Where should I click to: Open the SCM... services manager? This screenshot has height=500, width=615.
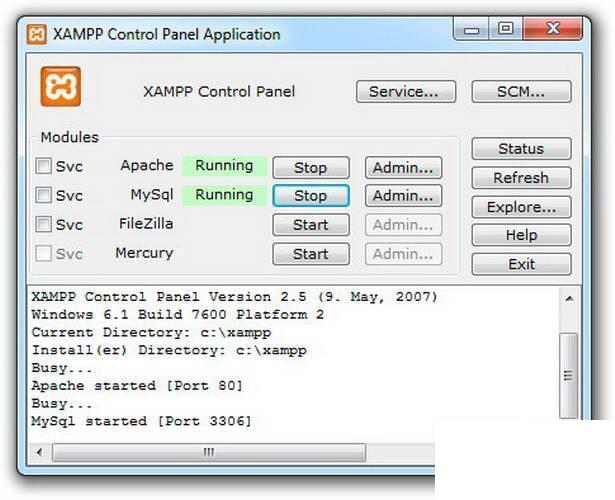521,92
